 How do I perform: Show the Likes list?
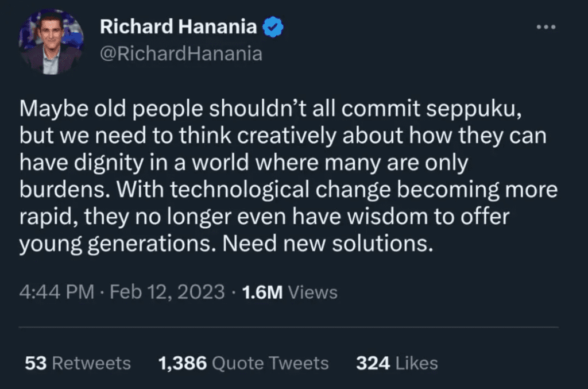click(415, 363)
